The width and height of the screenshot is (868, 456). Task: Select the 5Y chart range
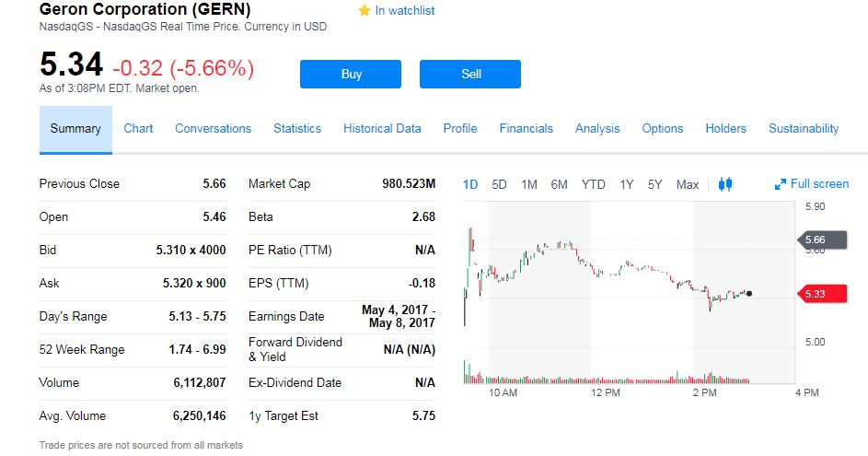tap(654, 184)
